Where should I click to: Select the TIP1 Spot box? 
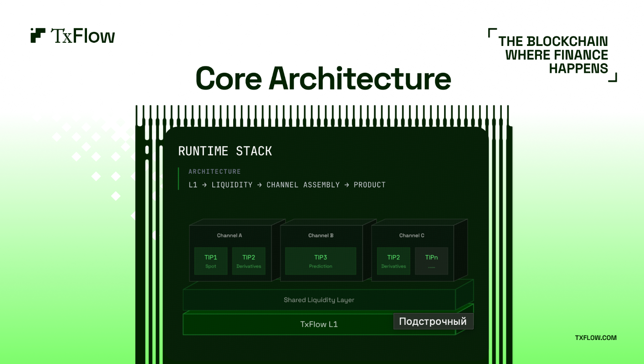point(211,261)
